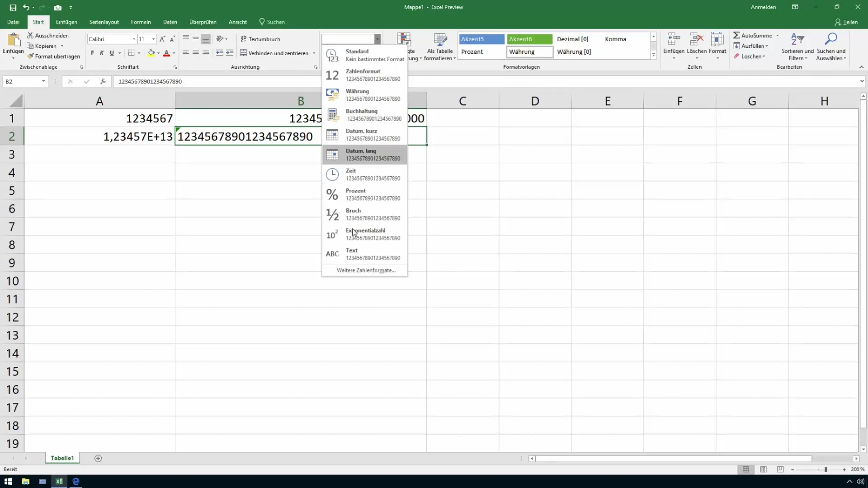Viewport: 868px width, 488px height.
Task: Open Sortieren und Filtern menu
Action: point(797,47)
